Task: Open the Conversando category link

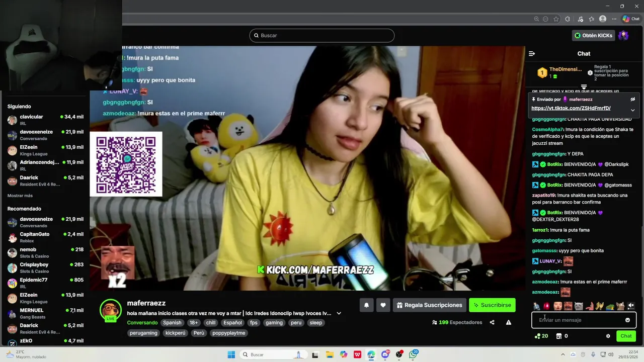Action: pyautogui.click(x=142, y=323)
